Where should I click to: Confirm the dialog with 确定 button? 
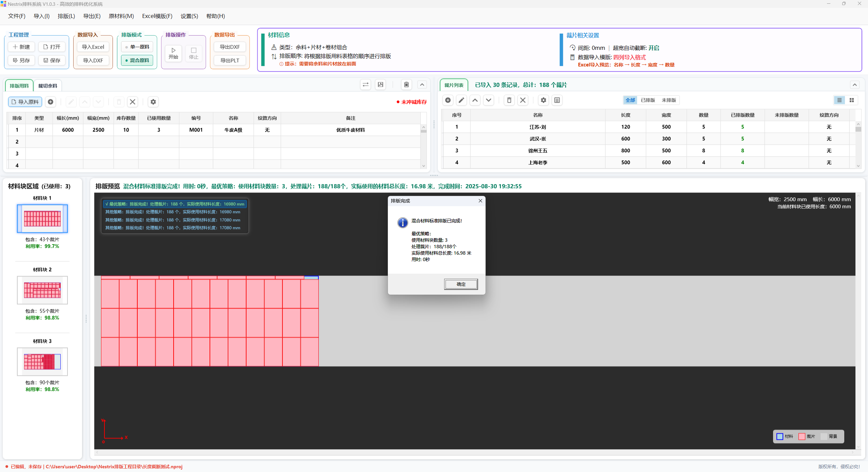click(461, 284)
